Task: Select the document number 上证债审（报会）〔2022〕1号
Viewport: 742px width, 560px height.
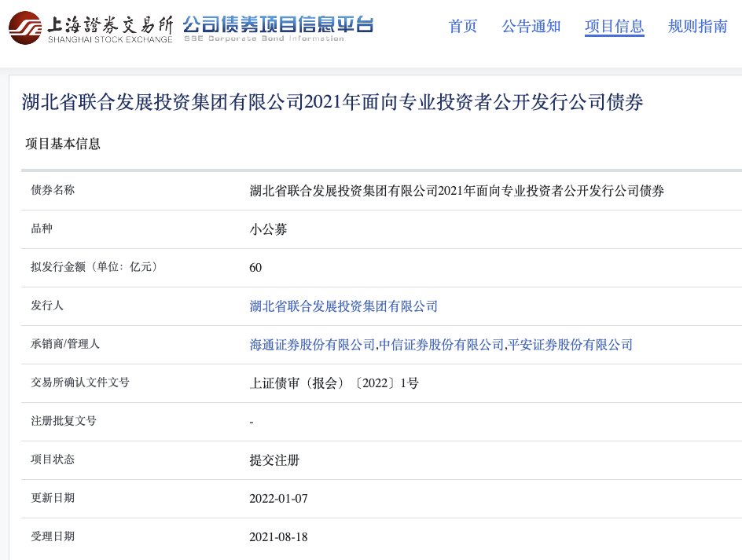Action: [334, 383]
